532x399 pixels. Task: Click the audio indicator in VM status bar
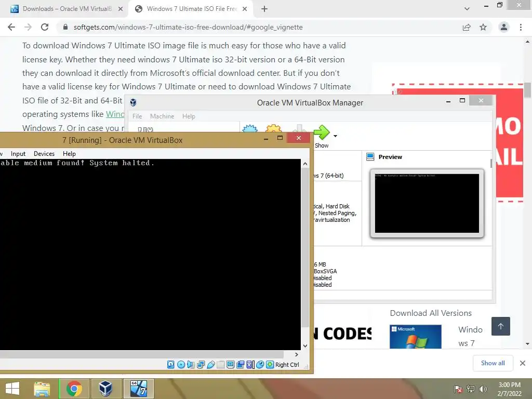[x=191, y=364]
